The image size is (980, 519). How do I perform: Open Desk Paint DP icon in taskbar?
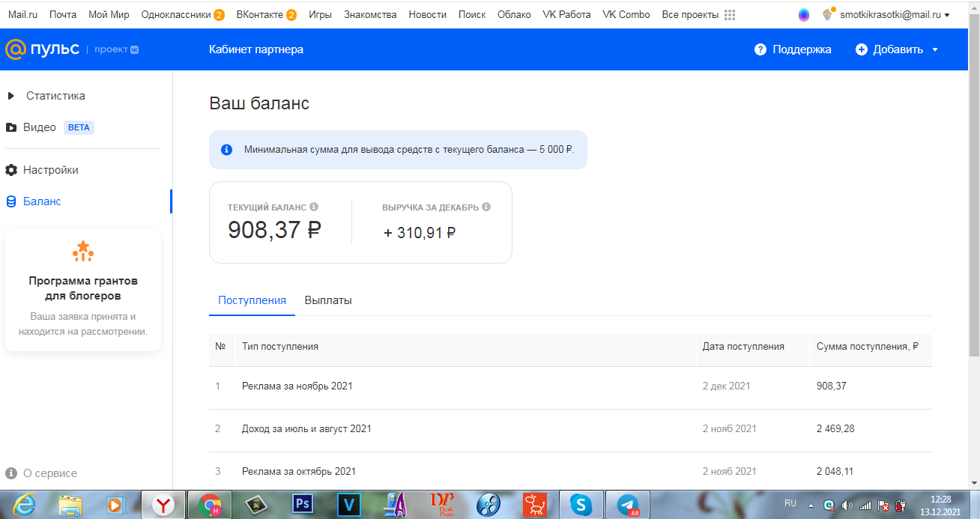click(441, 505)
